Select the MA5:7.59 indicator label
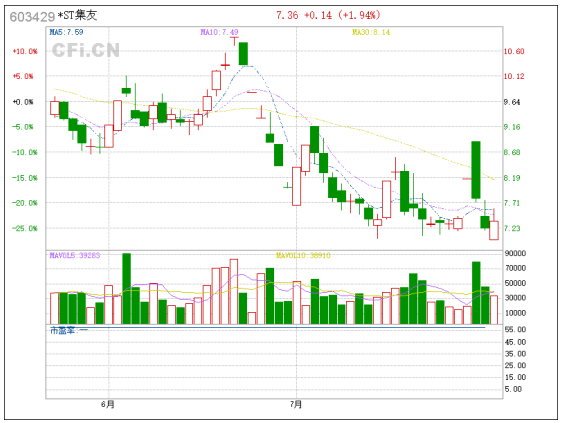This screenshot has height=423, width=562. [x=66, y=32]
